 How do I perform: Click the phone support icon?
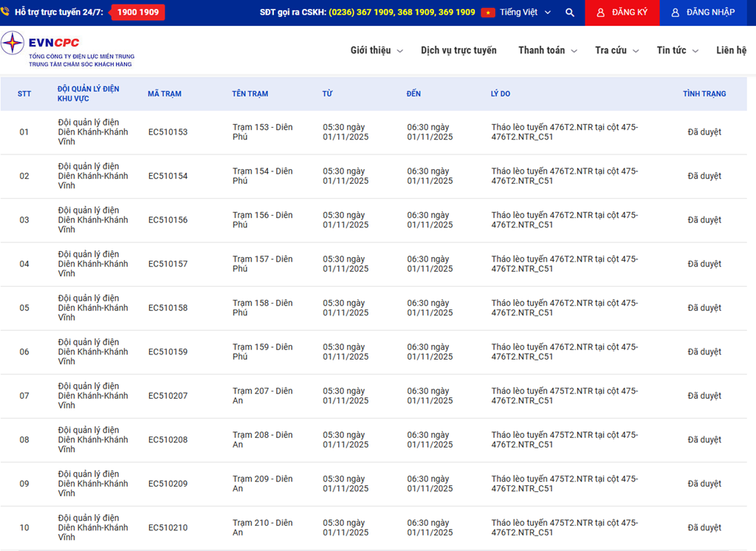(x=6, y=13)
